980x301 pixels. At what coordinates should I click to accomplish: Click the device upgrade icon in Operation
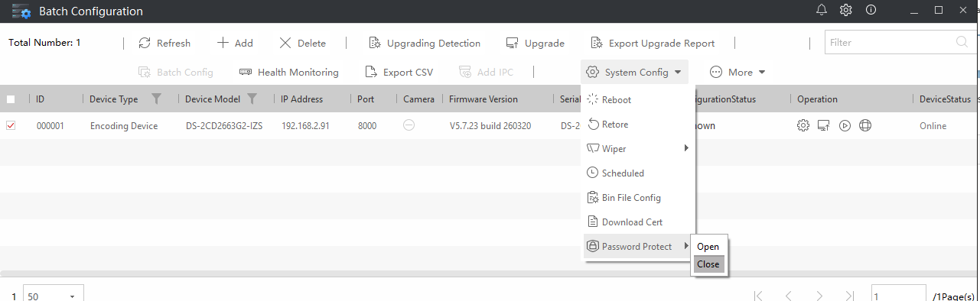click(x=824, y=125)
